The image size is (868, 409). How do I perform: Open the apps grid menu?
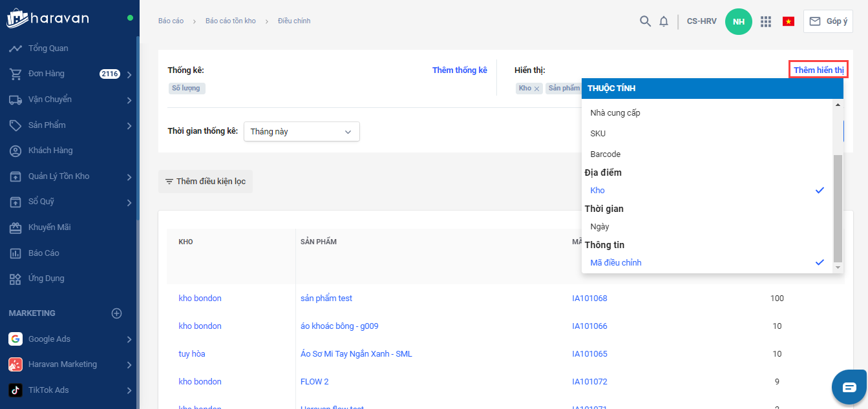pyautogui.click(x=766, y=21)
